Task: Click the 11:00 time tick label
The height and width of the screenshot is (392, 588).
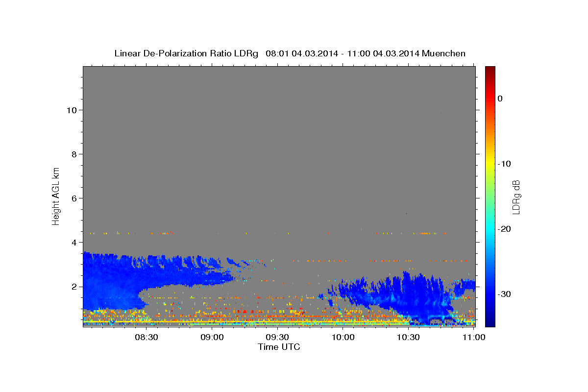Action: click(x=473, y=337)
